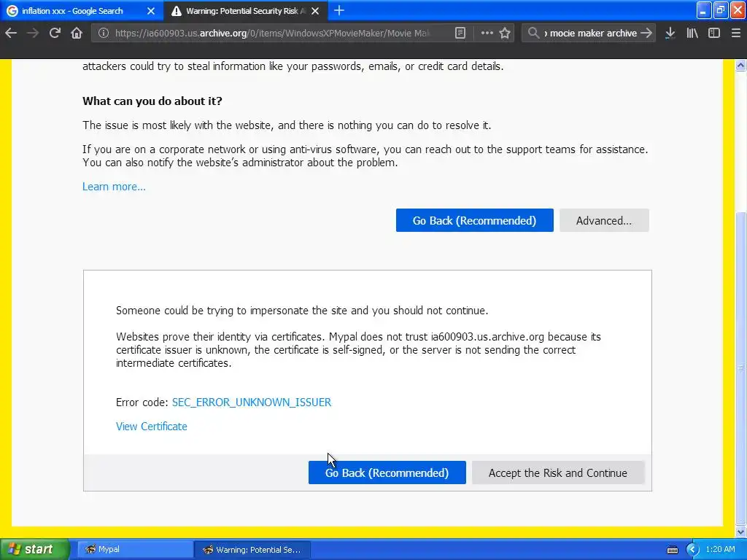Click the upper Go Back (Recommended) button
This screenshot has width=747, height=560.
pos(474,220)
